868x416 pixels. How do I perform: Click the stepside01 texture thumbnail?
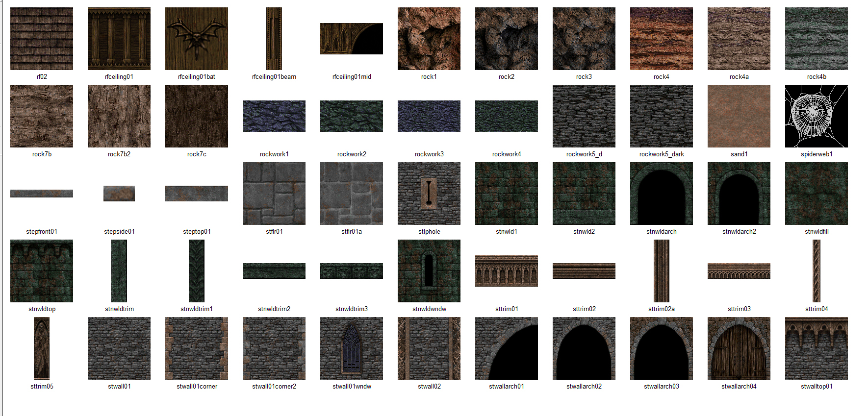point(119,194)
